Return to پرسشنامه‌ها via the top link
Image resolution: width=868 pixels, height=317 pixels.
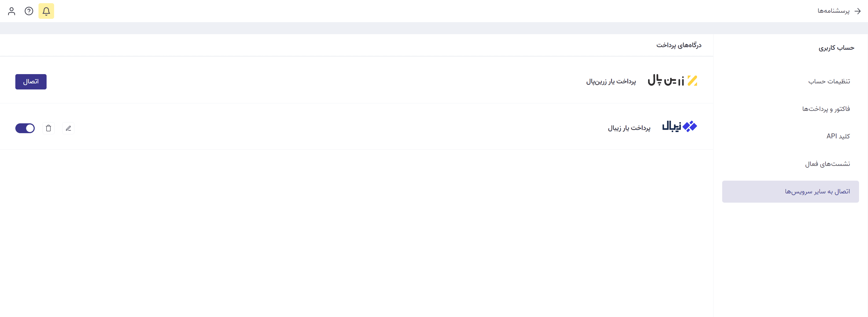(x=833, y=11)
